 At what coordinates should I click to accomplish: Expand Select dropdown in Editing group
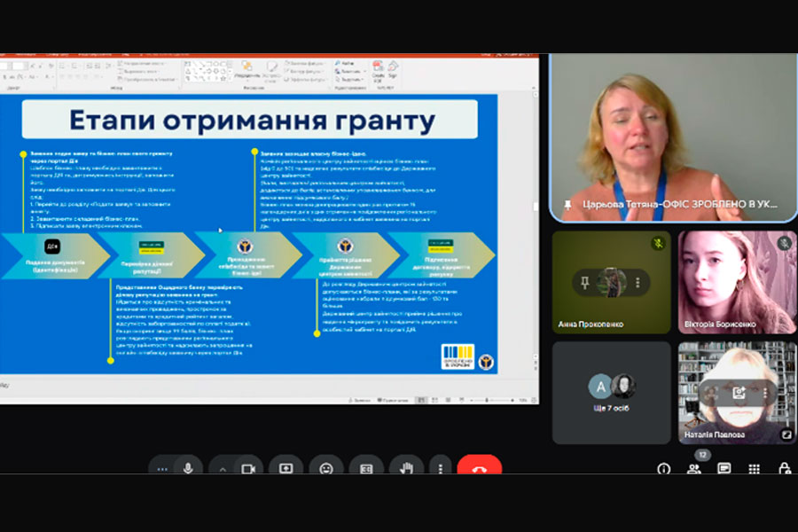pos(349,80)
